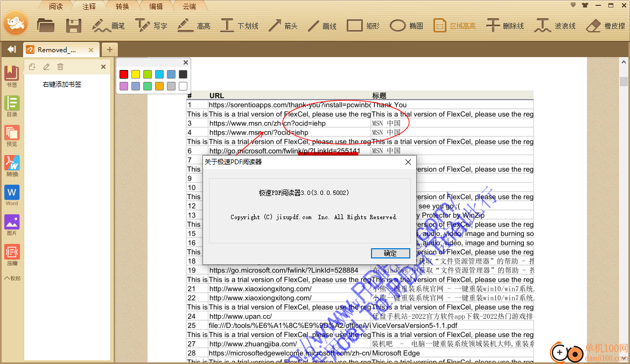
Task: Switch to the 云端 tab
Action: point(189,6)
